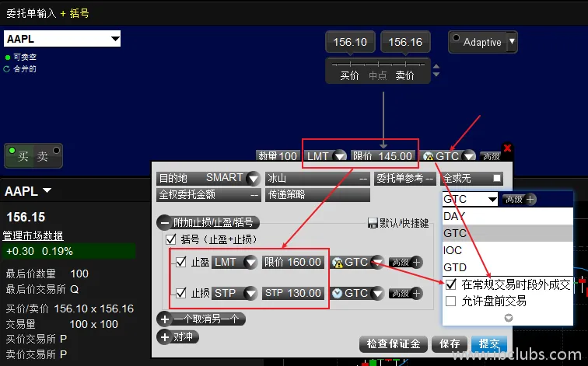Click the 默认/快捷键 save disk icon
This screenshot has height=366, width=588.
[x=373, y=223]
